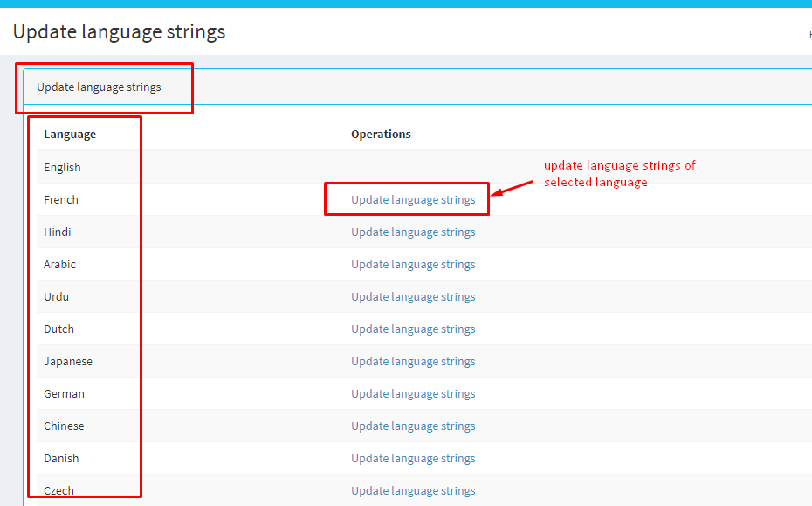Screen dimensions: 812x506
Task: Select Urdu's Update language strings link
Action: click(413, 297)
